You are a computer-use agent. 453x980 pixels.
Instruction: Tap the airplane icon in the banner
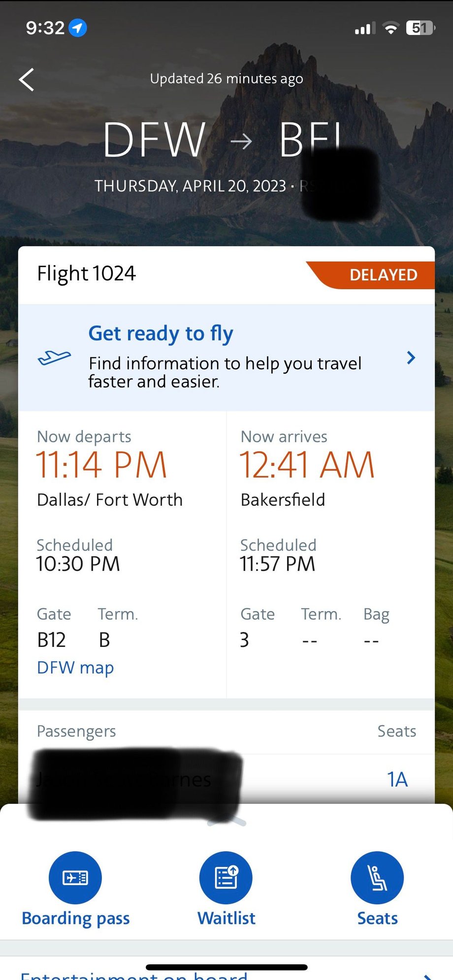point(54,357)
